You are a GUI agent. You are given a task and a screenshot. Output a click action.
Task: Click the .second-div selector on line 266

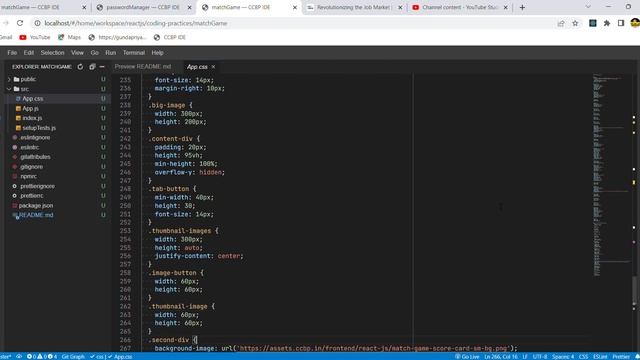[x=169, y=340]
